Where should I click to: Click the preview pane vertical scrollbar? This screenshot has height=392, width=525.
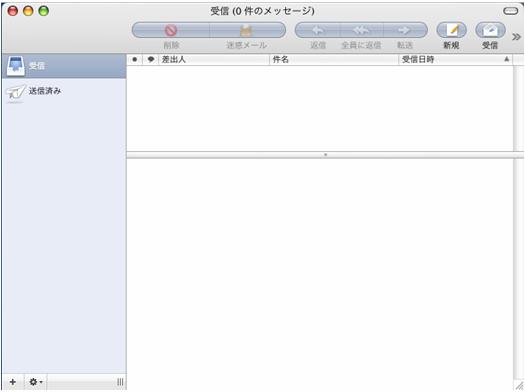tap(518, 269)
